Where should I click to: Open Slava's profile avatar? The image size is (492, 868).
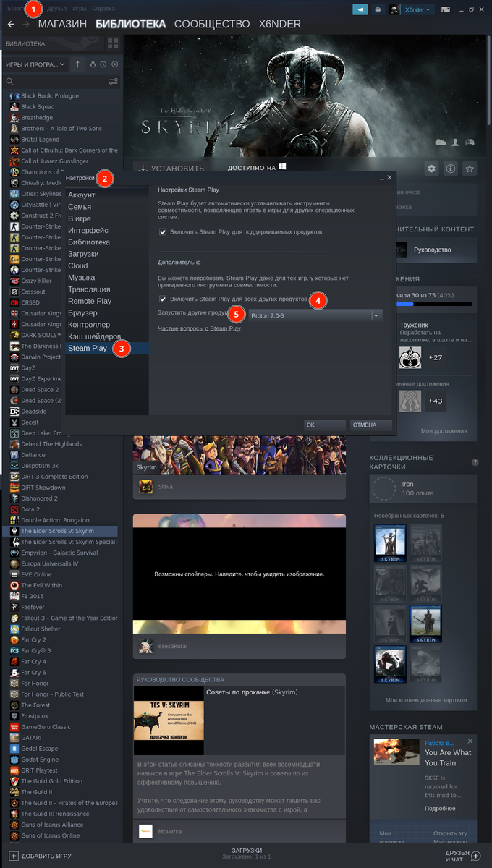click(146, 488)
